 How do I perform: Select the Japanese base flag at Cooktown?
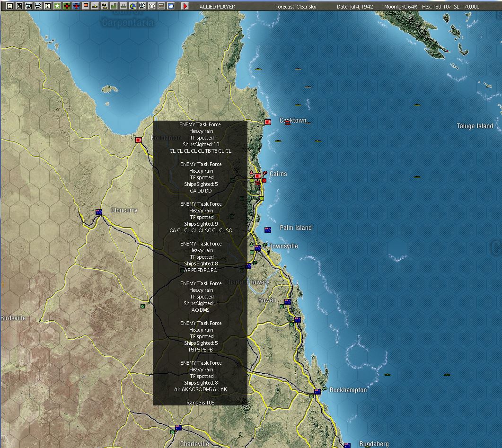click(x=268, y=122)
